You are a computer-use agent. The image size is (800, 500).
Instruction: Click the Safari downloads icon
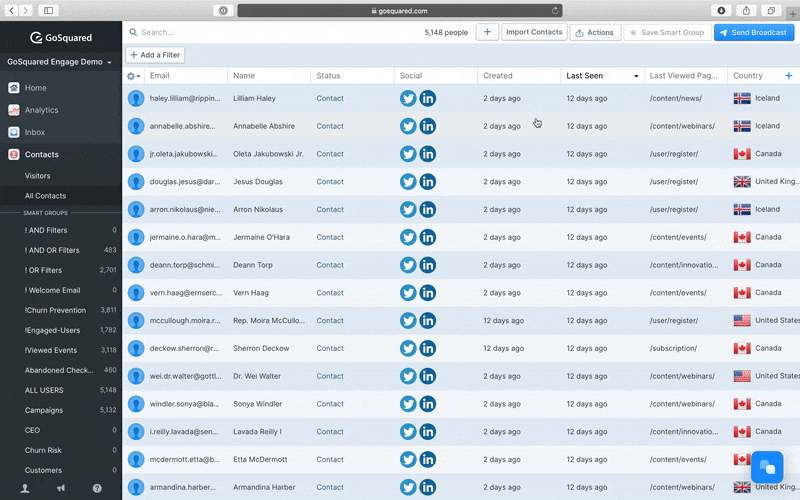(721, 10)
